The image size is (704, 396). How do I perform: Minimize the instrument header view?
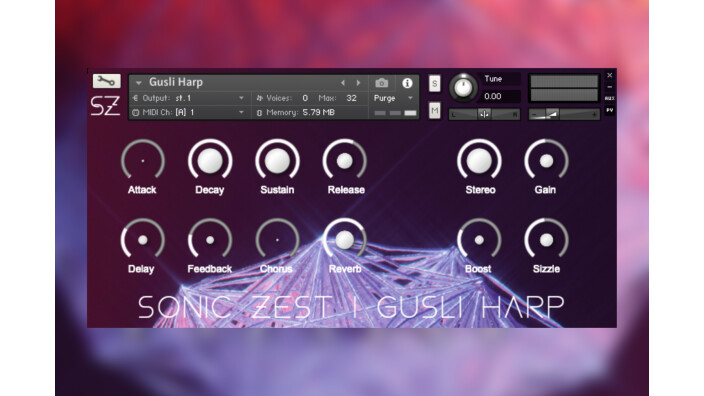click(x=610, y=87)
